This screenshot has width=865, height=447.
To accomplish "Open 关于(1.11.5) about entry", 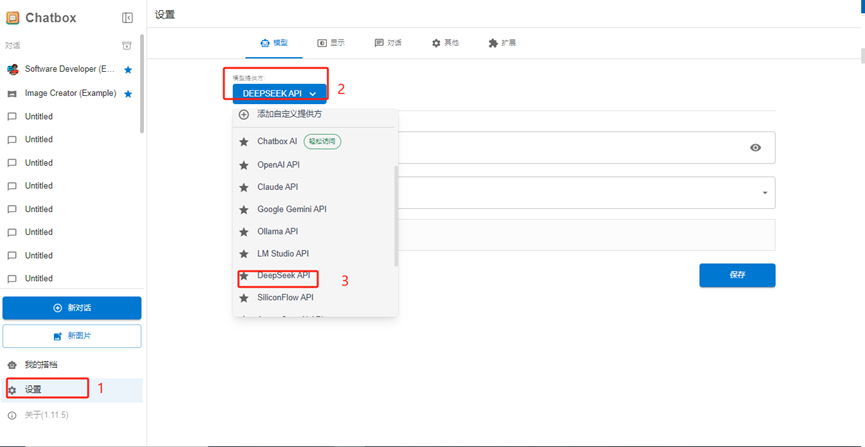I will pos(72,414).
